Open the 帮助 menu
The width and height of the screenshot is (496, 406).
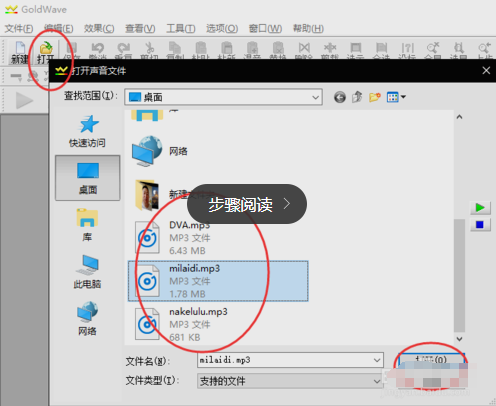coord(308,29)
